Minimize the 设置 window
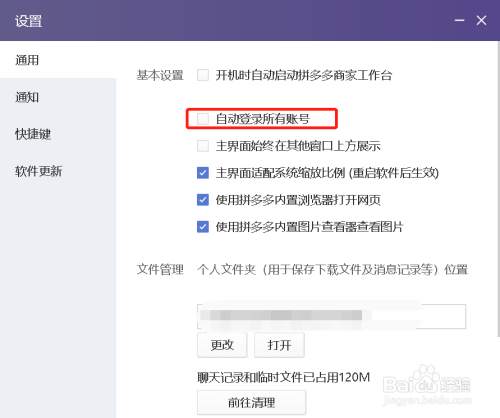Image resolution: width=500 pixels, height=418 pixels. click(459, 20)
